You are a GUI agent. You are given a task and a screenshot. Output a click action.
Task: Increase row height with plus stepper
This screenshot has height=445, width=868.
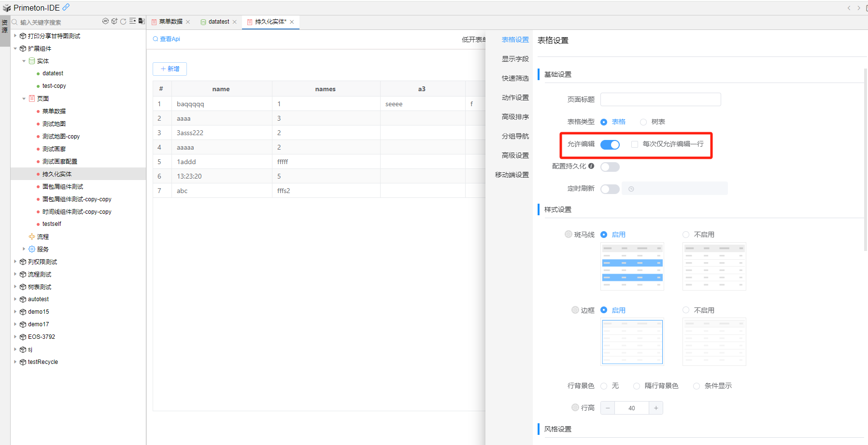click(x=655, y=408)
